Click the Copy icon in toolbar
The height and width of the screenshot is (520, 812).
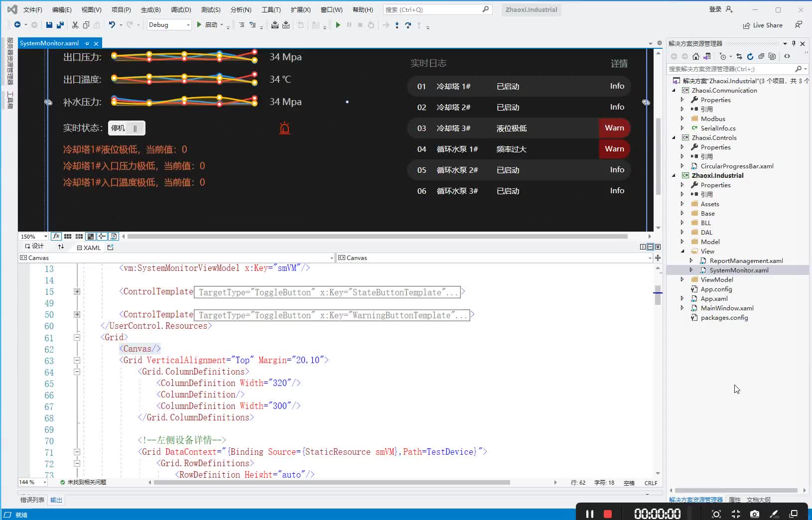(x=86, y=25)
